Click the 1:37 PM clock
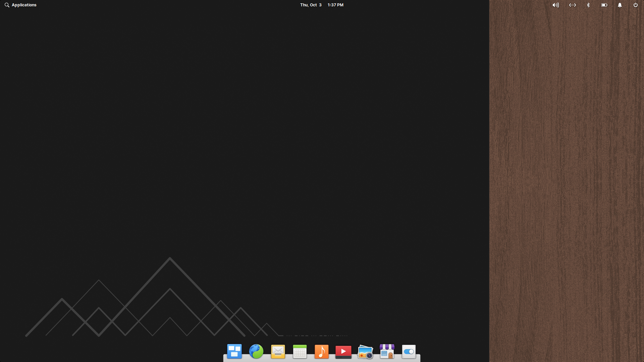 [335, 5]
